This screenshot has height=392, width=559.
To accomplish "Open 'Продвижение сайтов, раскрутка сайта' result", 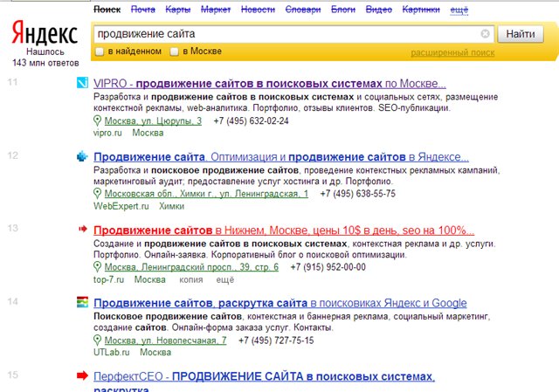I will (280, 303).
